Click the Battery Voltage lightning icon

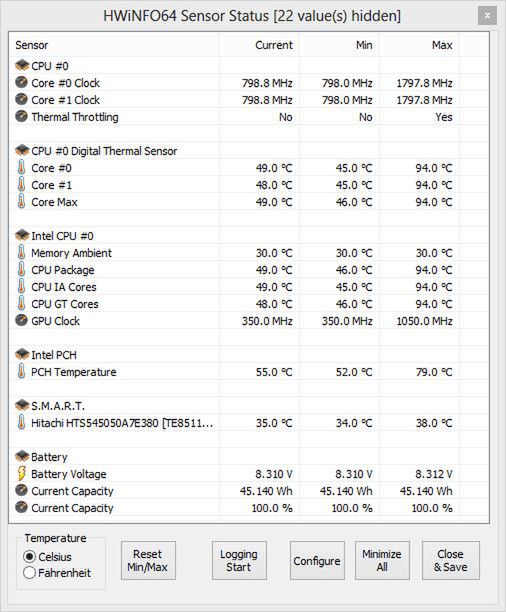(21, 473)
